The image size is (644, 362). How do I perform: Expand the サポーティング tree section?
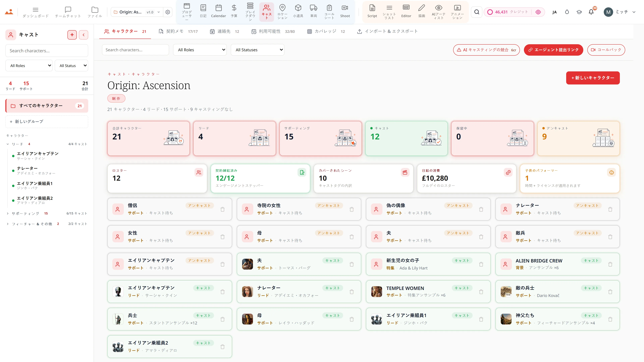point(8,213)
